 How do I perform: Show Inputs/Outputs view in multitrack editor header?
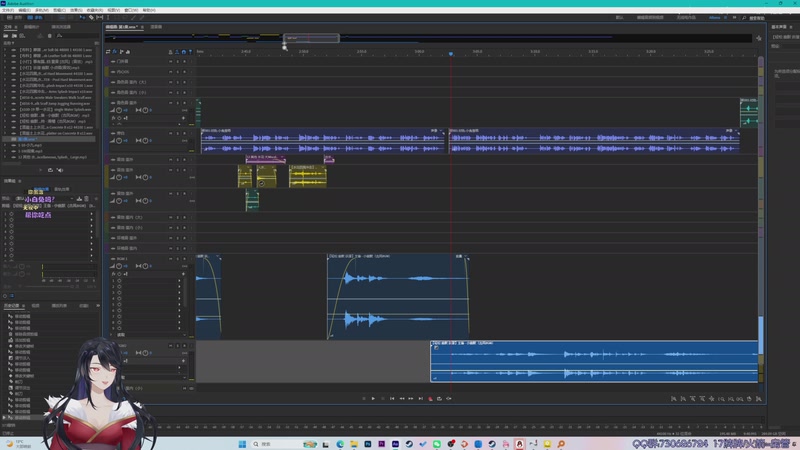coord(108,52)
